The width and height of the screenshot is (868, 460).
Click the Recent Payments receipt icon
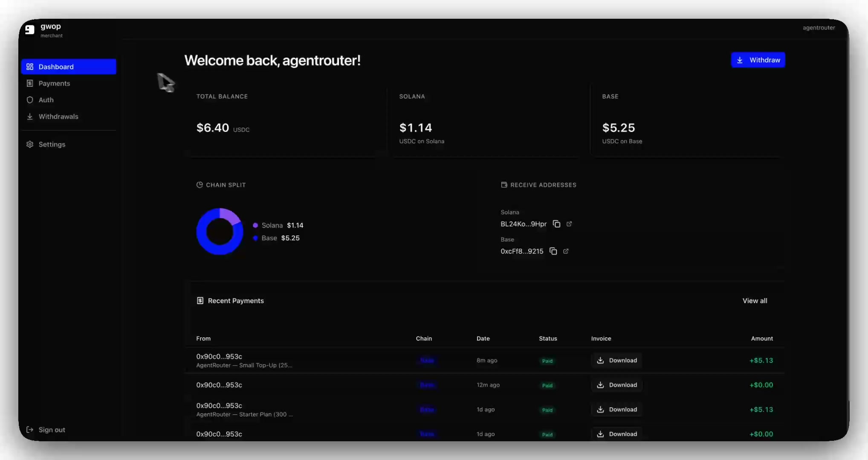[x=200, y=300]
